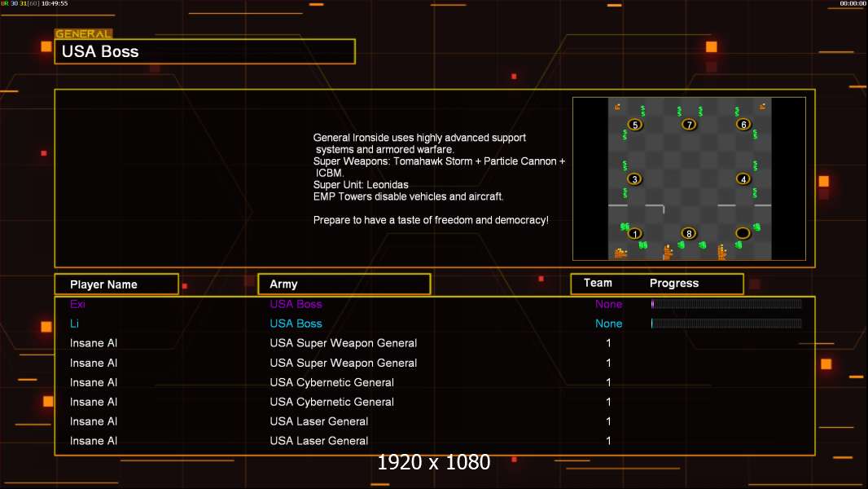Click player name "Li"
This screenshot has height=489, width=868.
[x=74, y=324]
